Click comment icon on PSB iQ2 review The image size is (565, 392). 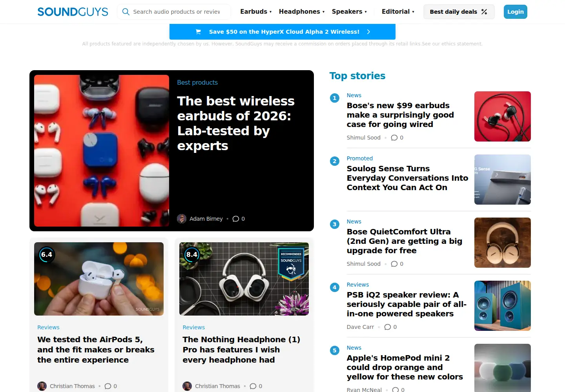388,327
